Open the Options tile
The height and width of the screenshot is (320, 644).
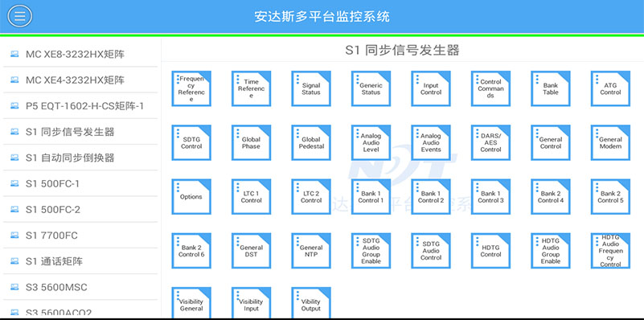191,197
